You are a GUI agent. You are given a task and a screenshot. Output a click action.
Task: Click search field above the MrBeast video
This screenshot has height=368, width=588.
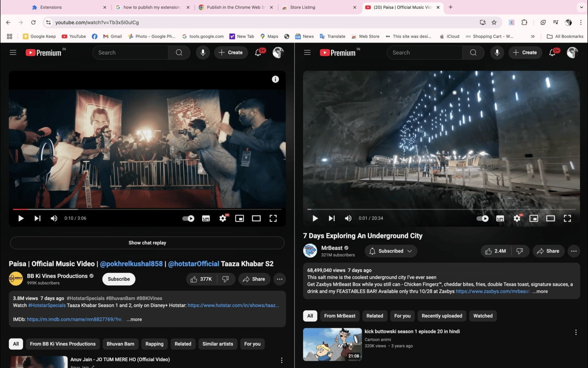(424, 52)
